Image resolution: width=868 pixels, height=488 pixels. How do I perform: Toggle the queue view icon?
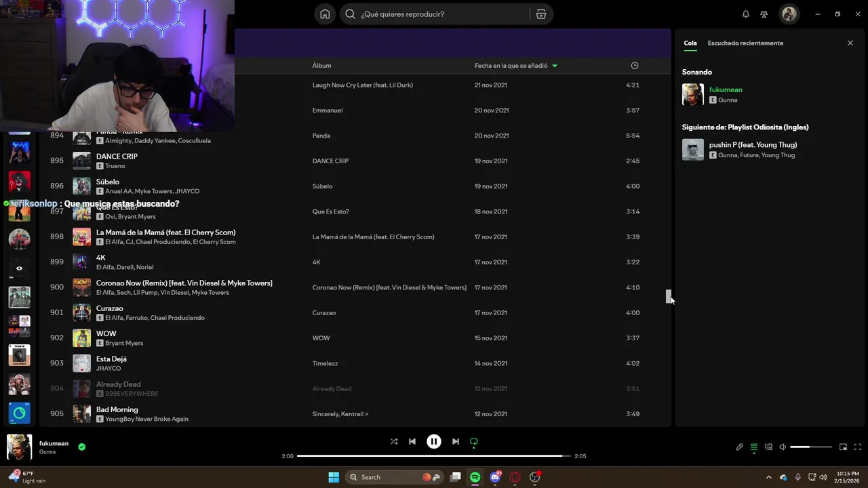[x=754, y=447]
